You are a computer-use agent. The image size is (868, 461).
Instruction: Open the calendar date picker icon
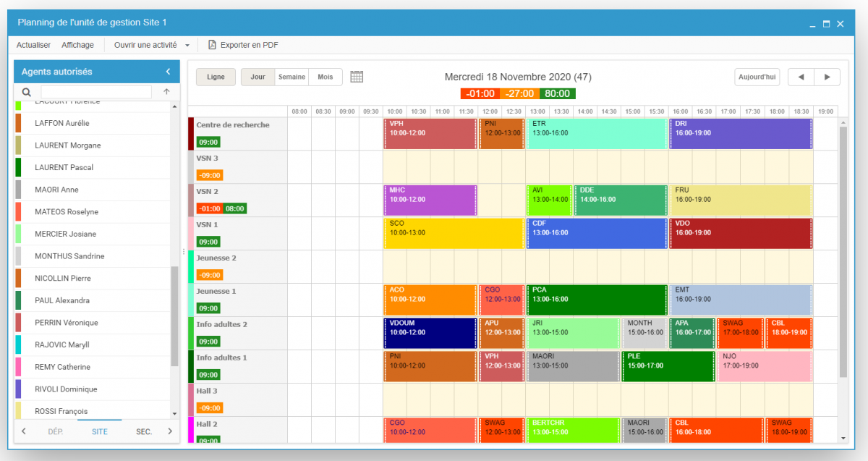pos(357,77)
